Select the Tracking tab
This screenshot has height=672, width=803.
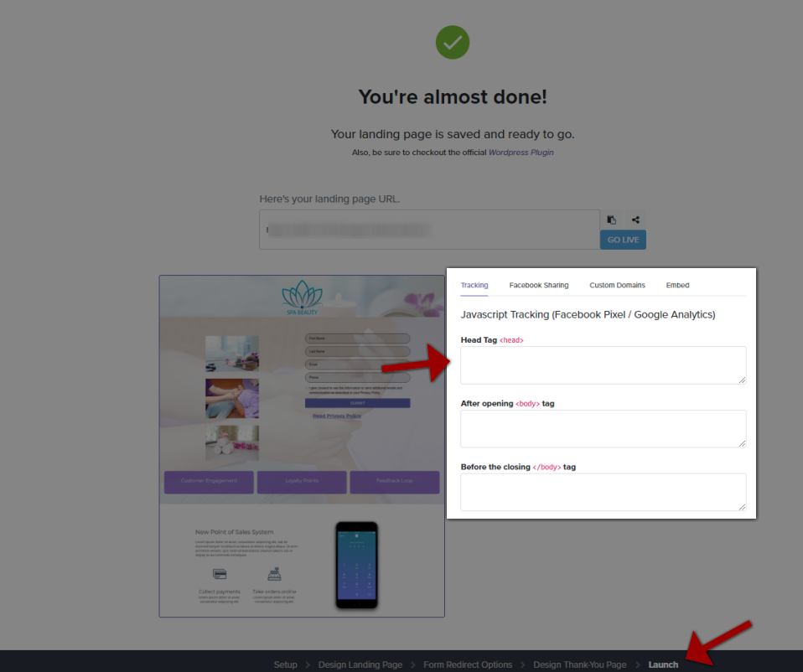coord(474,285)
